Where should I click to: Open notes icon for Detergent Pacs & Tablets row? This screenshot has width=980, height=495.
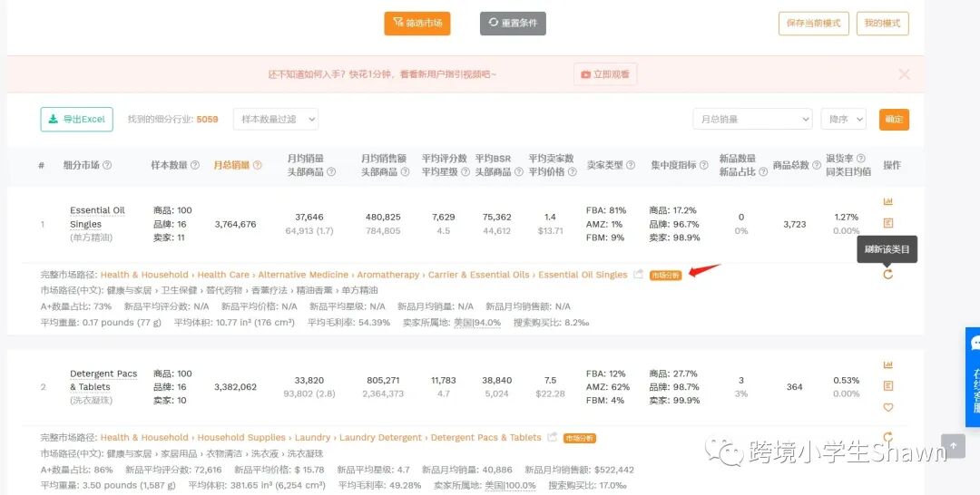pos(887,386)
